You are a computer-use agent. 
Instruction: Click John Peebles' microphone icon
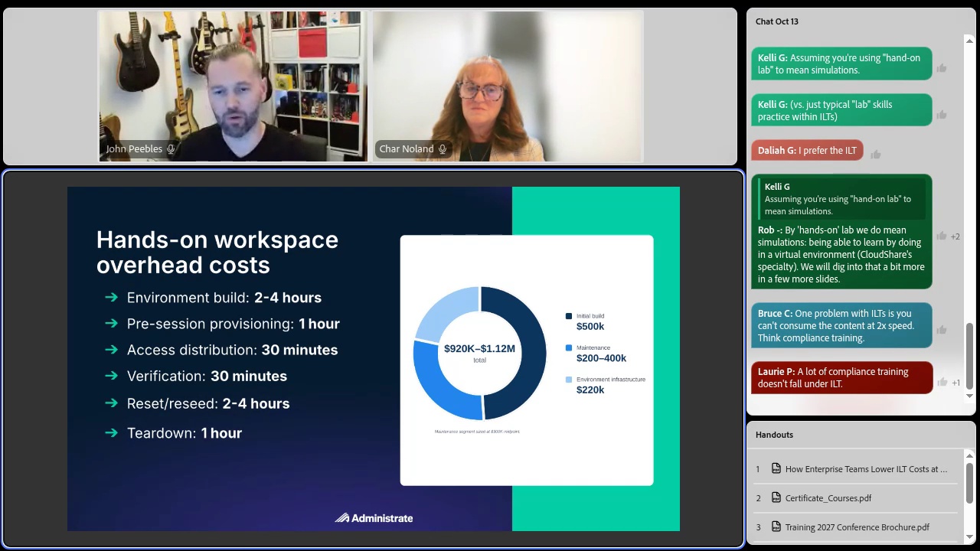tap(171, 149)
